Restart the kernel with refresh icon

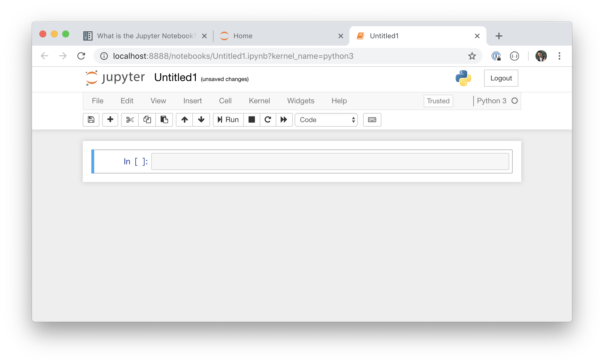268,120
